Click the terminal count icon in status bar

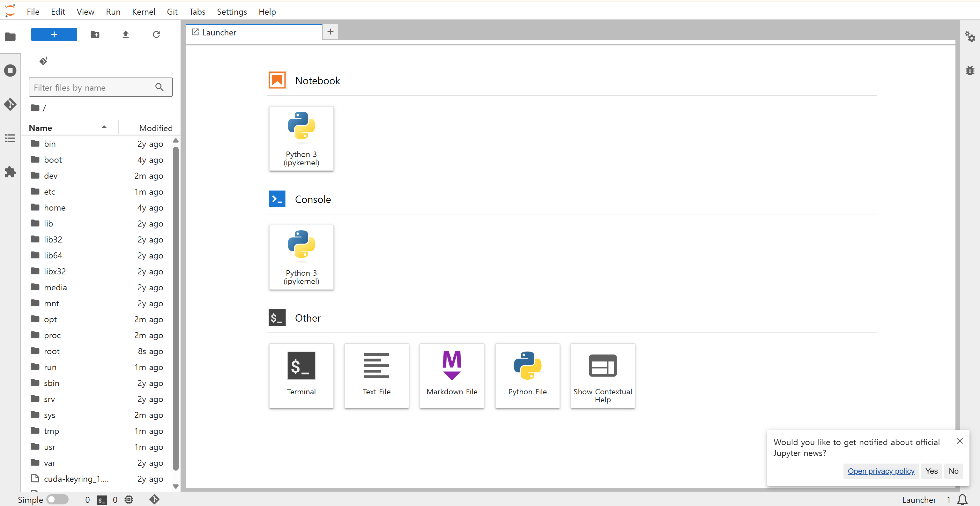(101, 500)
